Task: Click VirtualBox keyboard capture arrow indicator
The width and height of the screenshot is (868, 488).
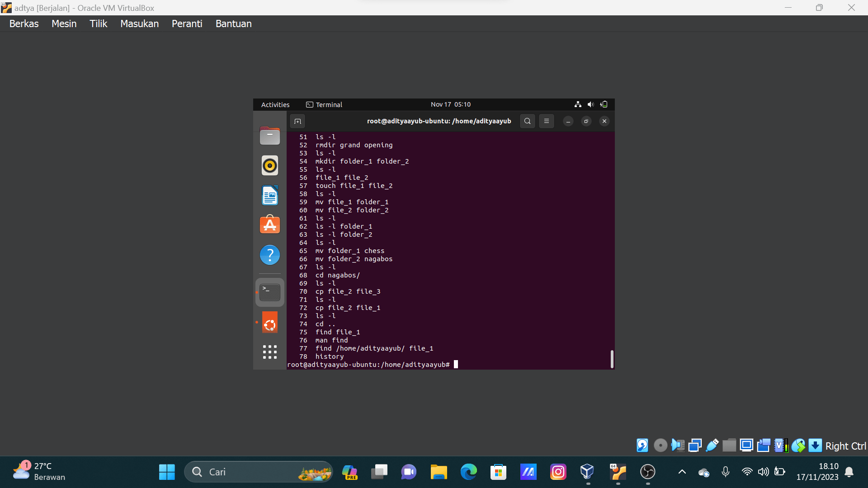Action: pyautogui.click(x=815, y=446)
